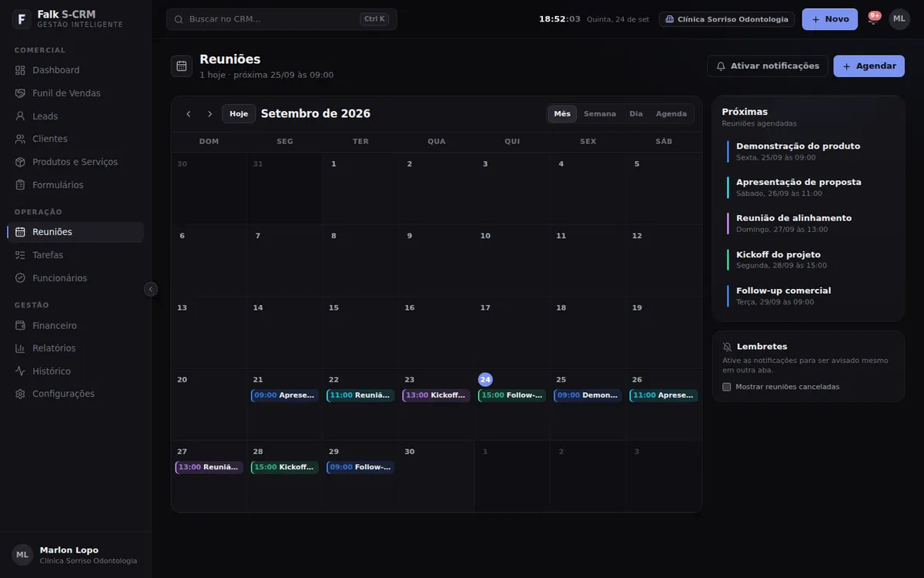Open the notifications bell in top bar
This screenshot has width=924, height=578.
click(x=872, y=19)
